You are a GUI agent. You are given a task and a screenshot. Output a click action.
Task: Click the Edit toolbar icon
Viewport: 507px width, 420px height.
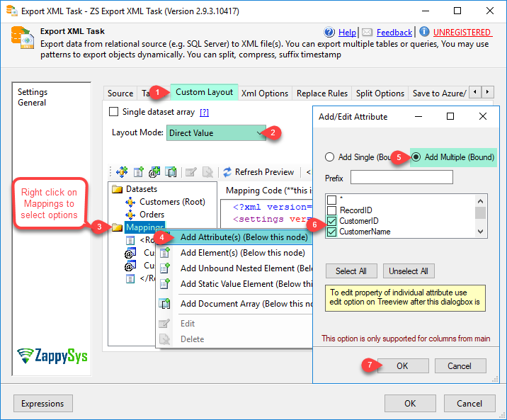click(190, 172)
